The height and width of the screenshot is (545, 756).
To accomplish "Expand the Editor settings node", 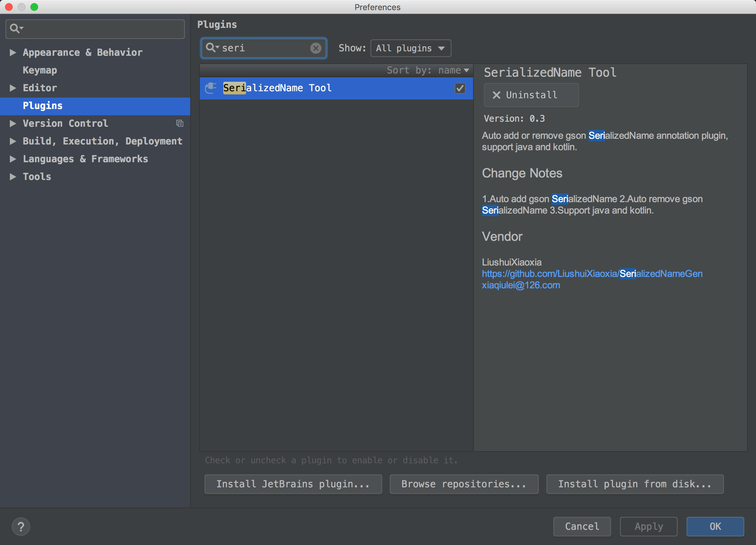I will click(13, 88).
